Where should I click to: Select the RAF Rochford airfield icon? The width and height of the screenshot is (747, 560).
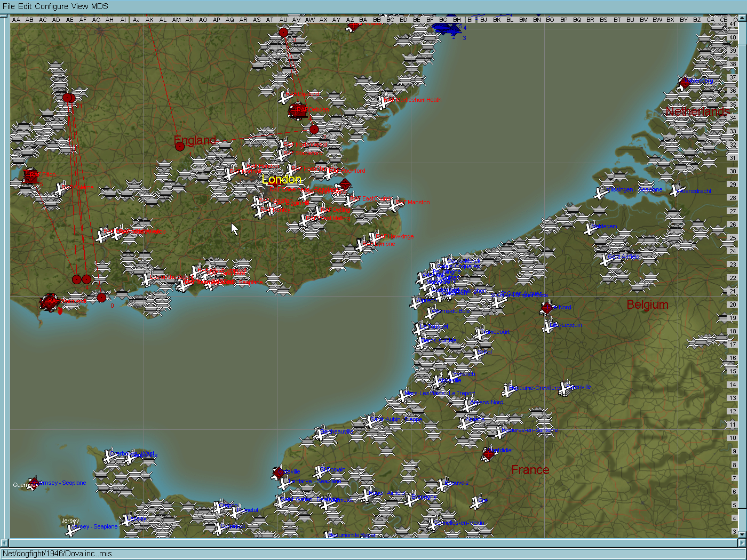[329, 172]
